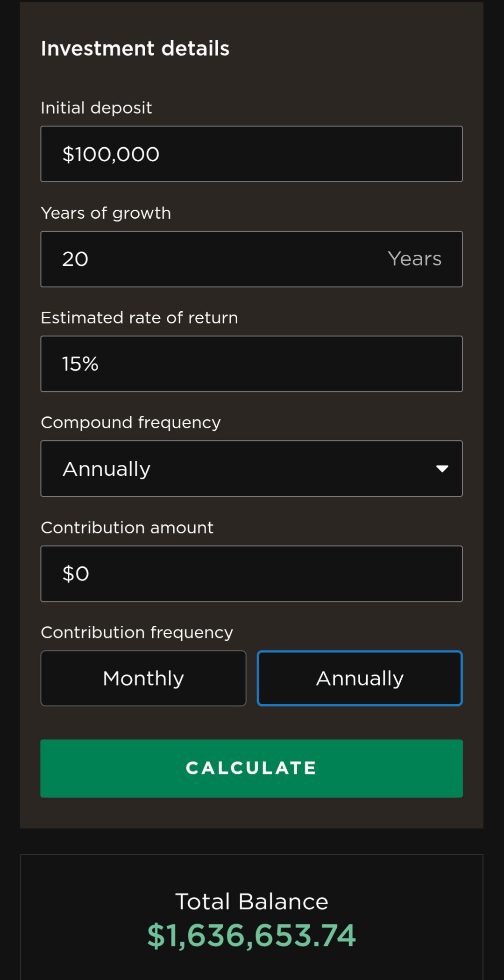Select the Annually text in compound dropdown
The width and height of the screenshot is (504, 980).
(x=106, y=469)
